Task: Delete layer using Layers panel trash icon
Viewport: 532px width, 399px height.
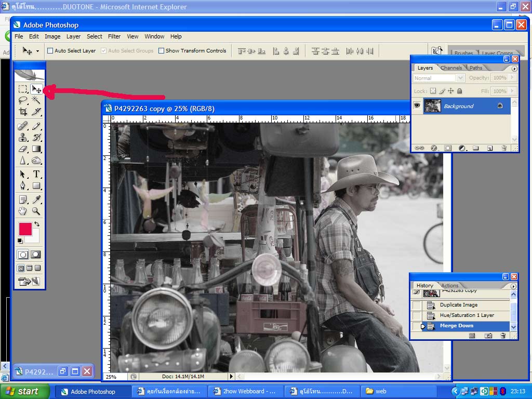Action: click(504, 148)
